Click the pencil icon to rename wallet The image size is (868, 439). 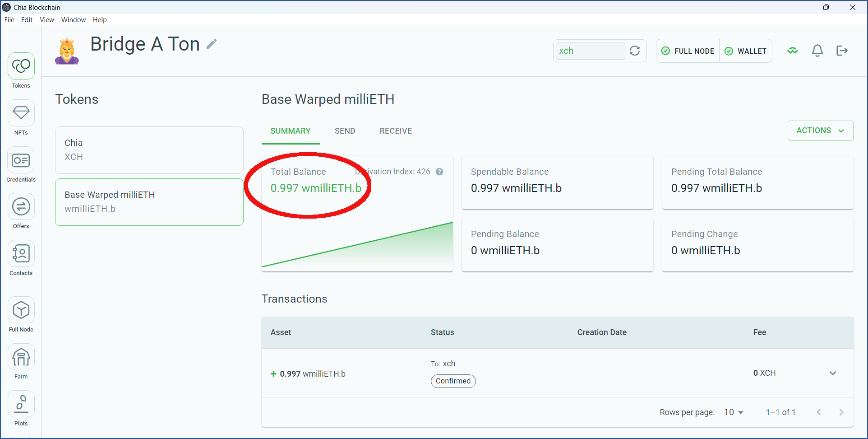pyautogui.click(x=211, y=44)
